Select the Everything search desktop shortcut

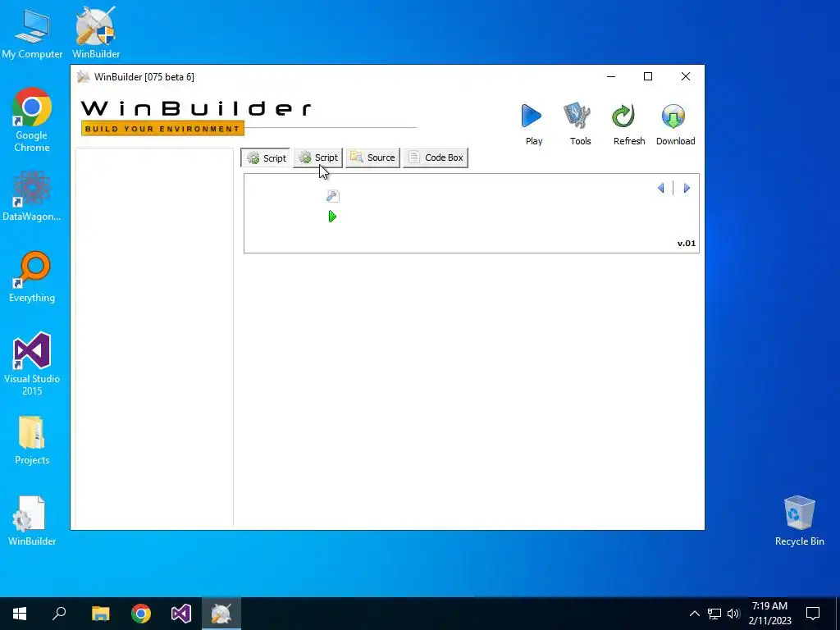click(32, 277)
